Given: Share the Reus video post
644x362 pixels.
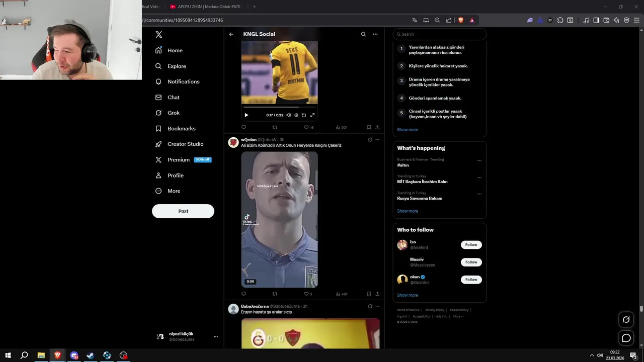Looking at the screenshot, I should [377, 127].
